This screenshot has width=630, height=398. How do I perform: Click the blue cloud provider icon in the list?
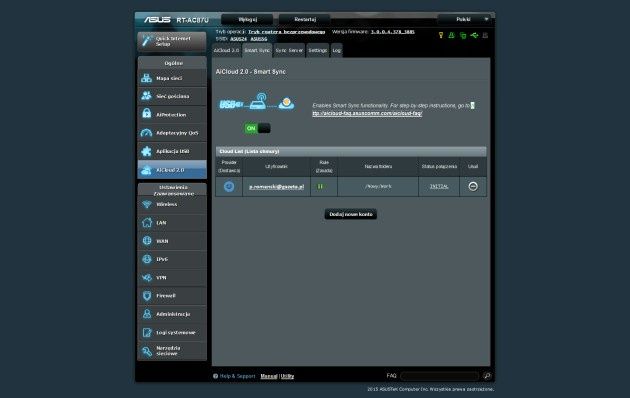point(229,186)
